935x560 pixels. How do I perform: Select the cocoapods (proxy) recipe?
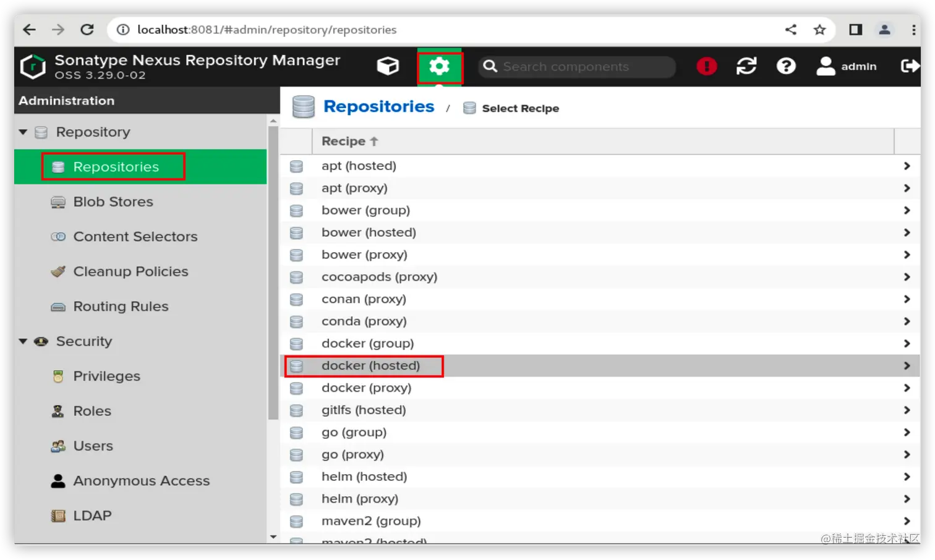pyautogui.click(x=600, y=277)
